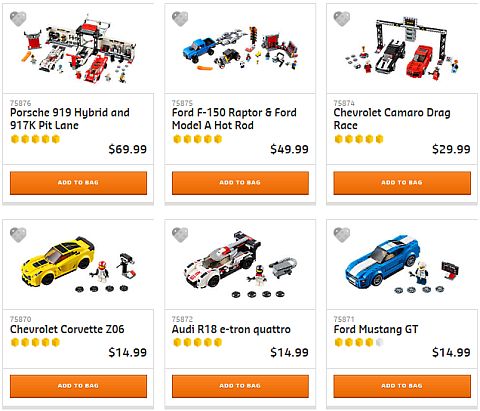This screenshot has width=480, height=411.
Task: Click heart icon on Ford Mustang GT
Action: point(342,235)
